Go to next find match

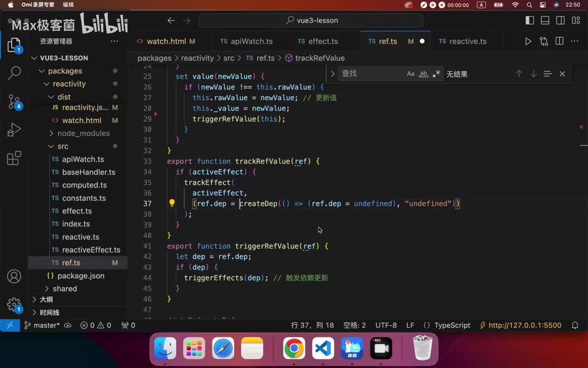(533, 74)
